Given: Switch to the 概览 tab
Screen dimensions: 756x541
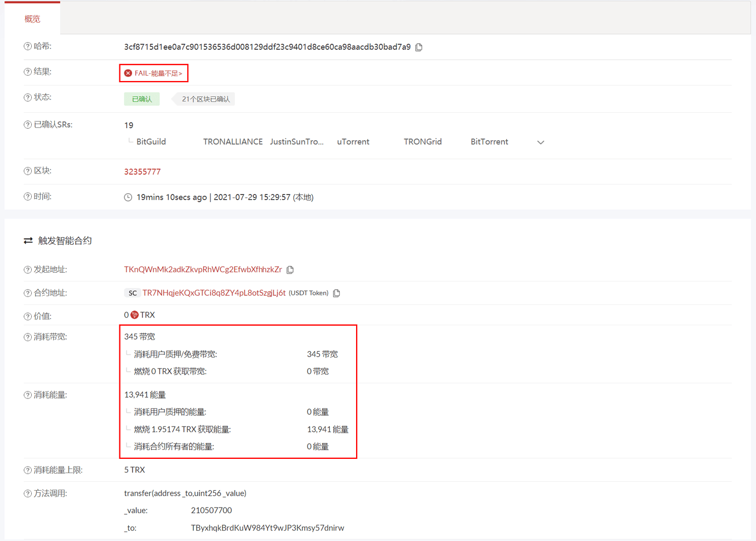Looking at the screenshot, I should pyautogui.click(x=32, y=18).
